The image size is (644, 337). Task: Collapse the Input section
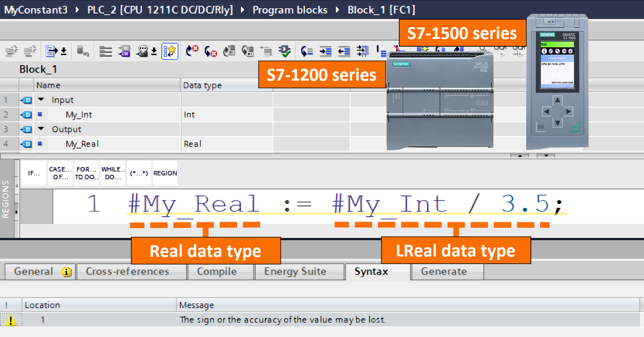41,99
